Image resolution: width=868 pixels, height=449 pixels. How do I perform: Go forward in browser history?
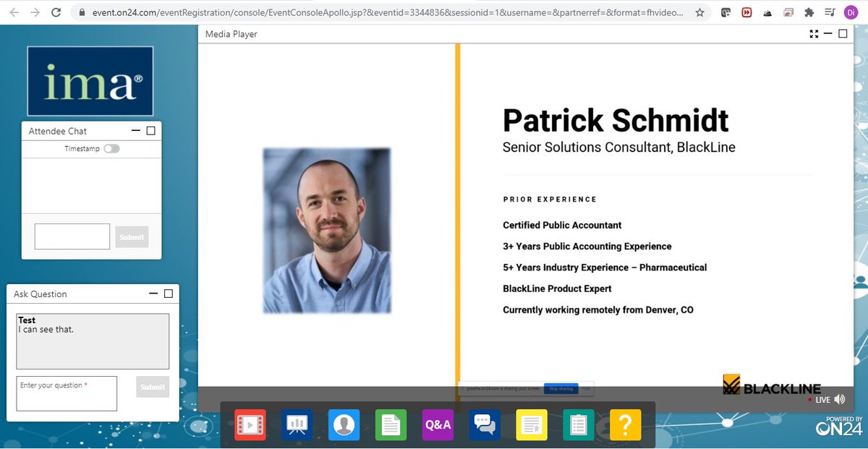34,12
